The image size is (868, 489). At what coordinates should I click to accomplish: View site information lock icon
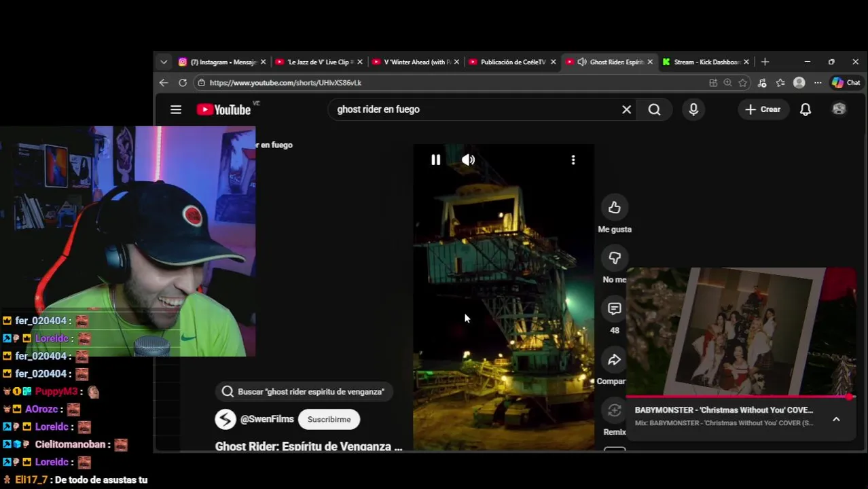coord(201,82)
